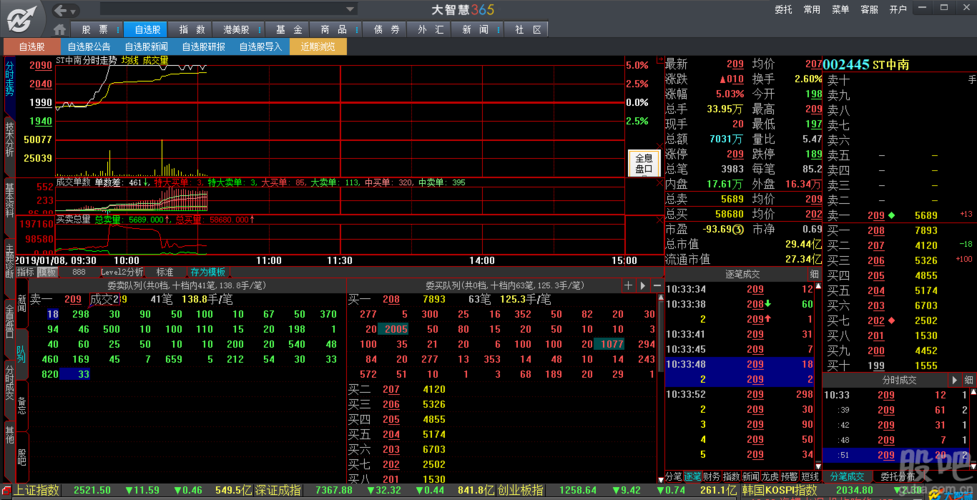Click the 上证指数 status bar entry
Screen dimensions: 977x500
coord(37,490)
